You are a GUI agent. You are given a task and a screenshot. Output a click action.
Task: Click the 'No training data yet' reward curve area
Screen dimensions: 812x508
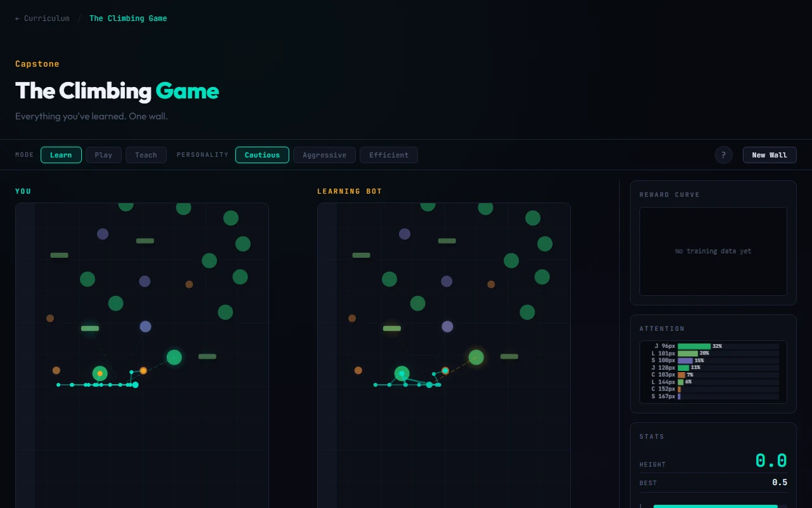click(713, 251)
